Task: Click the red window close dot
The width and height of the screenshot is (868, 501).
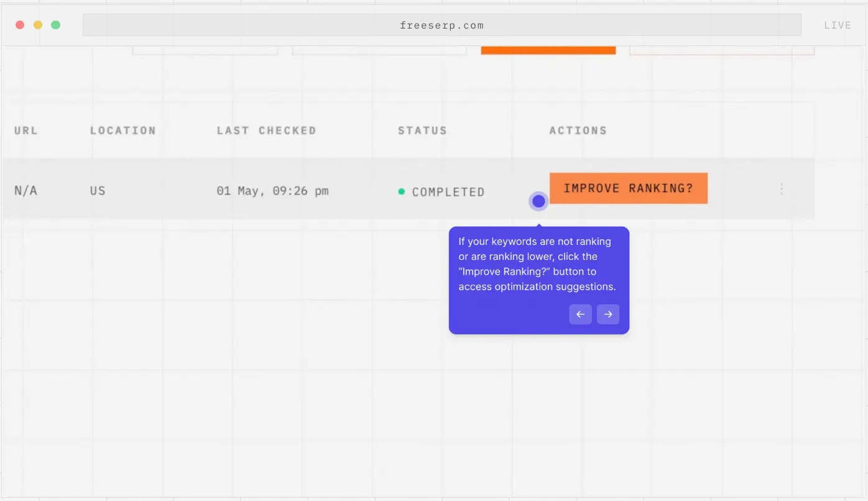Action: (20, 25)
